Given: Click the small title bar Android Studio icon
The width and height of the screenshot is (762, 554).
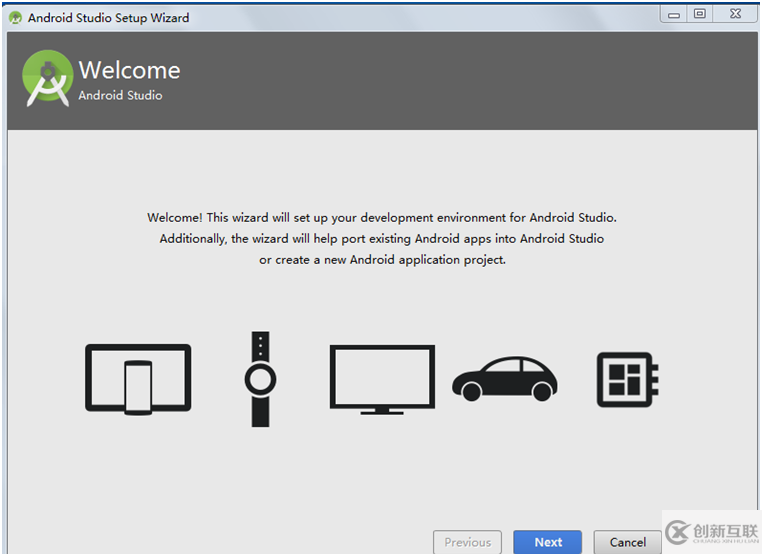Looking at the screenshot, I should click(x=16, y=18).
